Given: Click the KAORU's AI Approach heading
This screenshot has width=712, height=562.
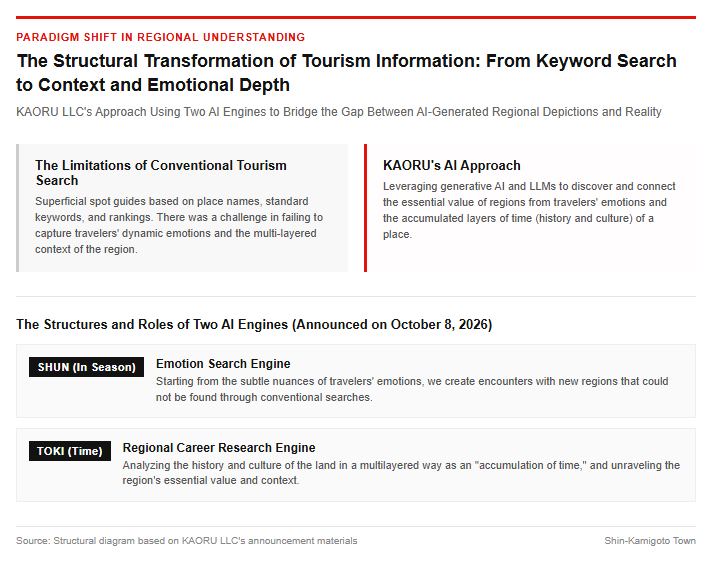Looking at the screenshot, I should 451,165.
